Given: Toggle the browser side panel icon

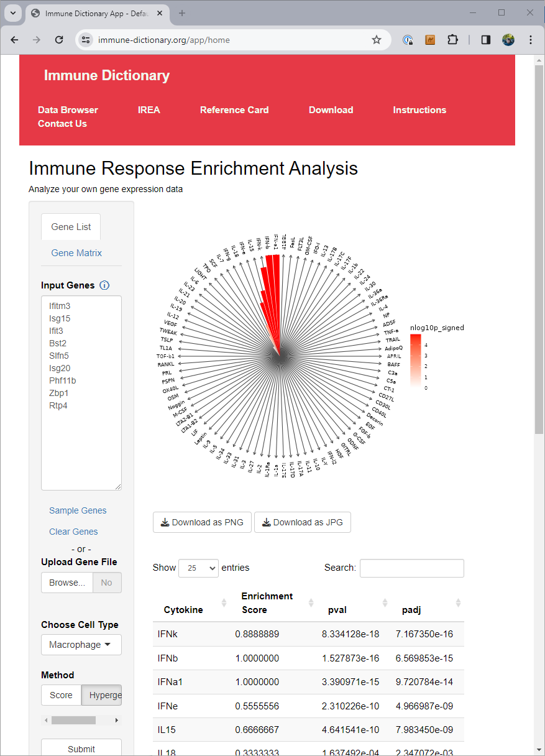Looking at the screenshot, I should pyautogui.click(x=486, y=40).
